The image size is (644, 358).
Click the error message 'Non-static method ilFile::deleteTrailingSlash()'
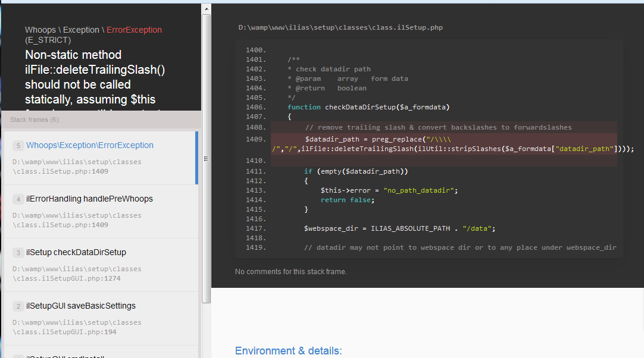coord(95,62)
